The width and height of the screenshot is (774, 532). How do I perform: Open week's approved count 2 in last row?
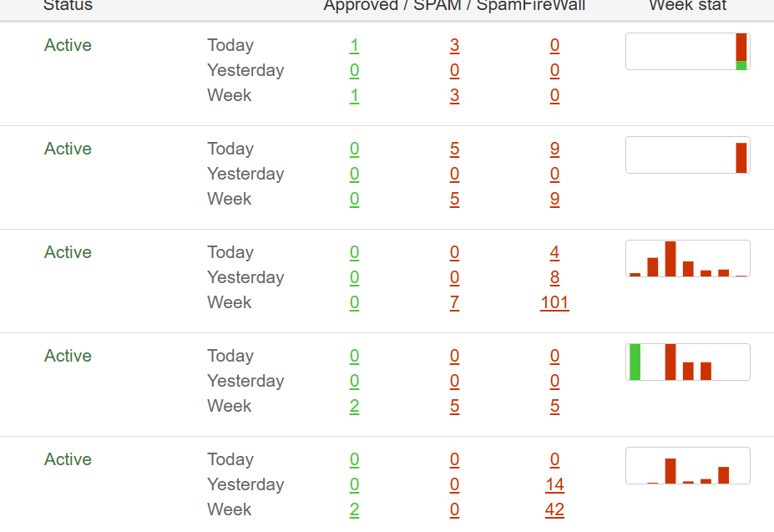pyautogui.click(x=354, y=509)
